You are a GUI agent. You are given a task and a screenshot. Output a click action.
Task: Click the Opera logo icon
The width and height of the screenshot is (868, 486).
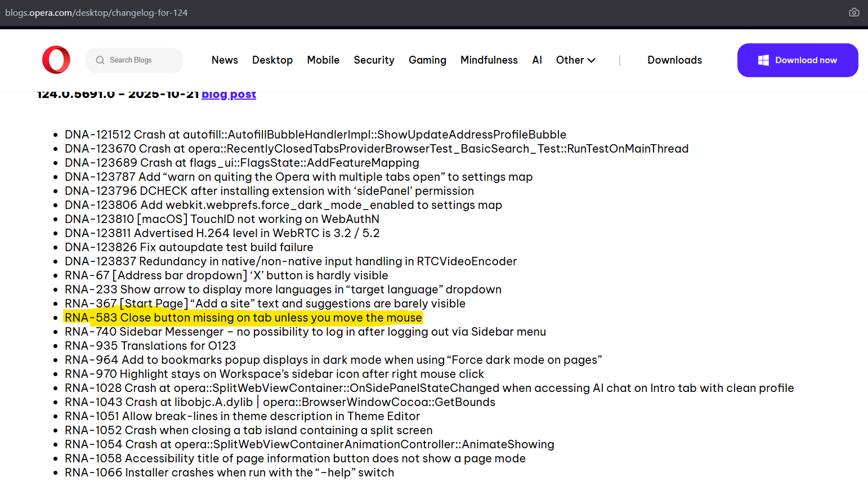(x=56, y=60)
